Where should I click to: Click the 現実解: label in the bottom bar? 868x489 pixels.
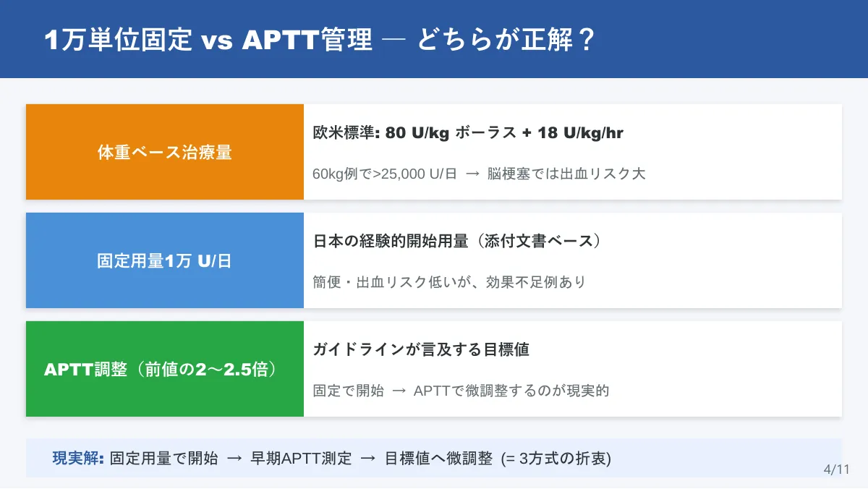click(78, 459)
